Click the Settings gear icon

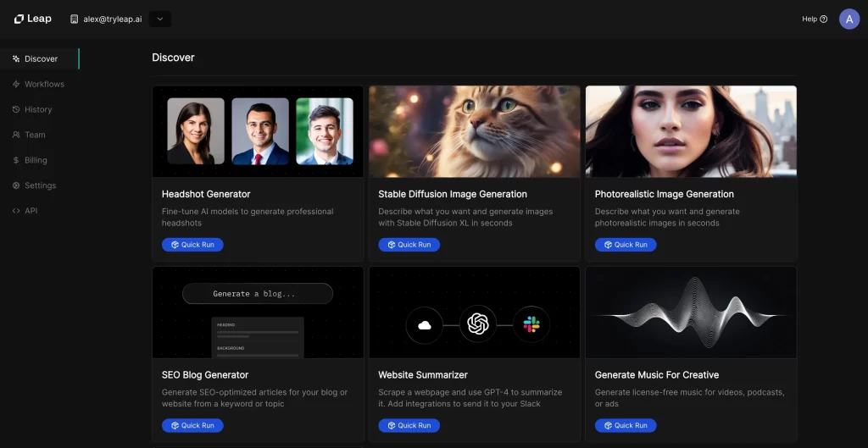pos(16,185)
